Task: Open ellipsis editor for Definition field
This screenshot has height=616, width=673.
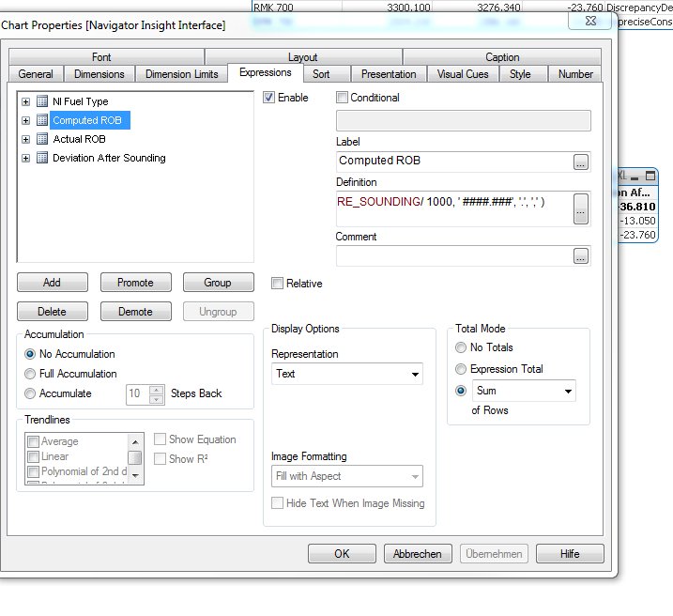Action: pyautogui.click(x=581, y=208)
